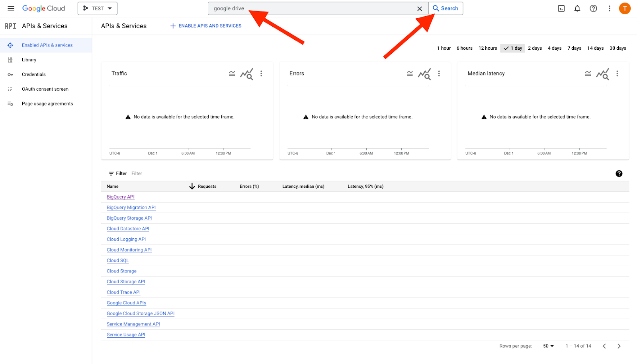Clear the google drive search with the X
The height and width of the screenshot is (364, 637).
click(420, 8)
